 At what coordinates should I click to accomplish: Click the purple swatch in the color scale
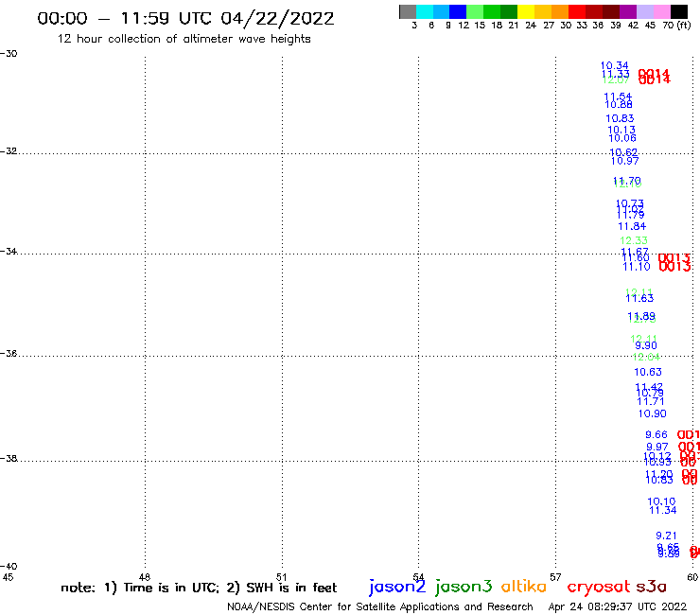click(x=628, y=11)
